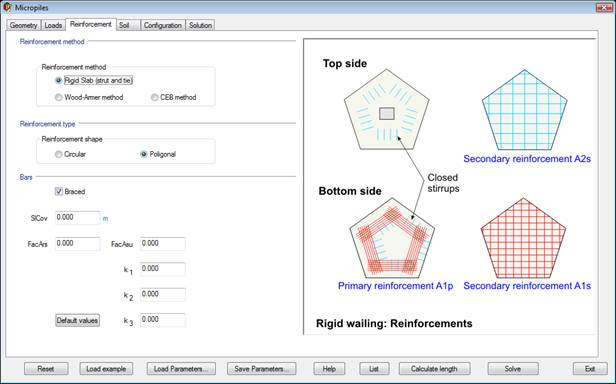Click the k3 input field
The height and width of the screenshot is (384, 616).
click(163, 320)
